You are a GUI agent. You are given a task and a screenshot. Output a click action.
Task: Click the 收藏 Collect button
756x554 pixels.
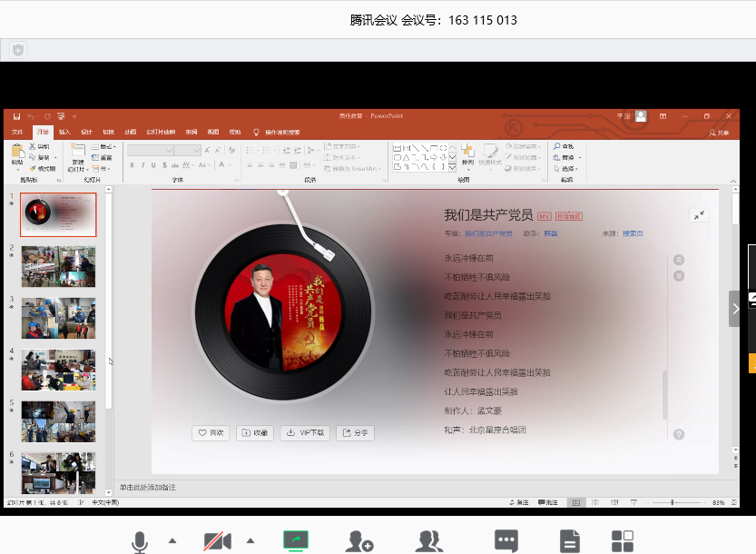[254, 433]
